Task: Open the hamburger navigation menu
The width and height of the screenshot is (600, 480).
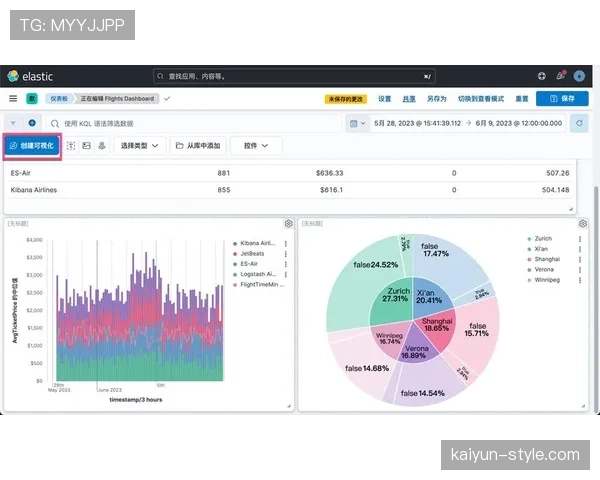Action: click(13, 99)
